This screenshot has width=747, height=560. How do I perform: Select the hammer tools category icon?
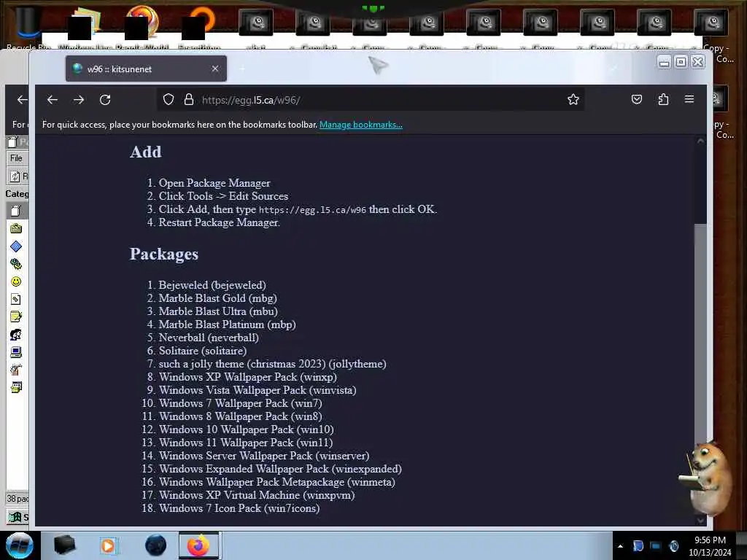coord(16,370)
